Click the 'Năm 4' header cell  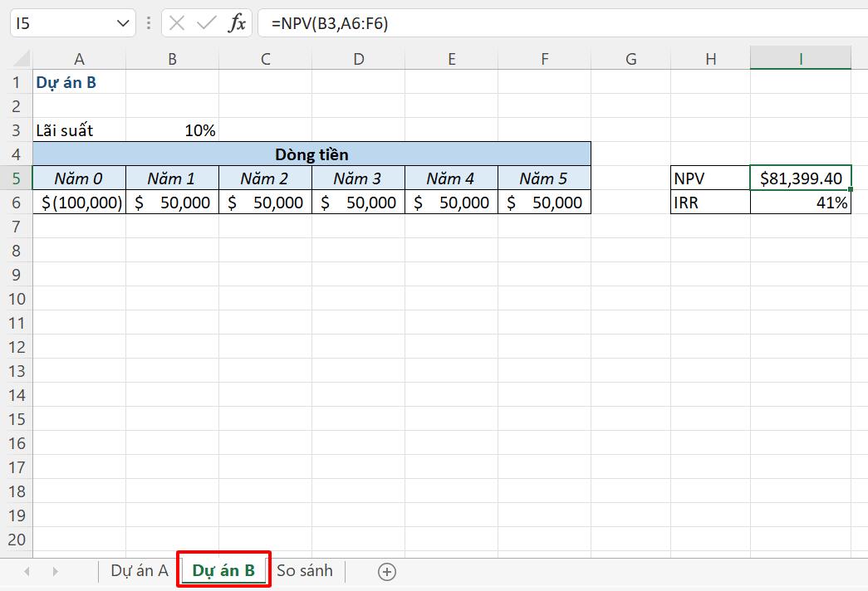451,178
